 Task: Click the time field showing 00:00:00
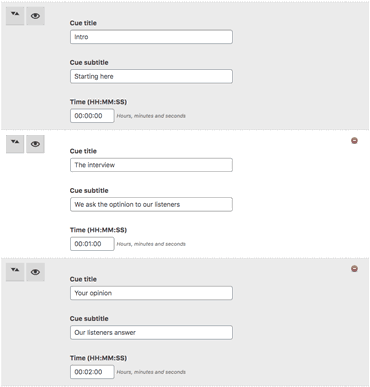tap(92, 116)
